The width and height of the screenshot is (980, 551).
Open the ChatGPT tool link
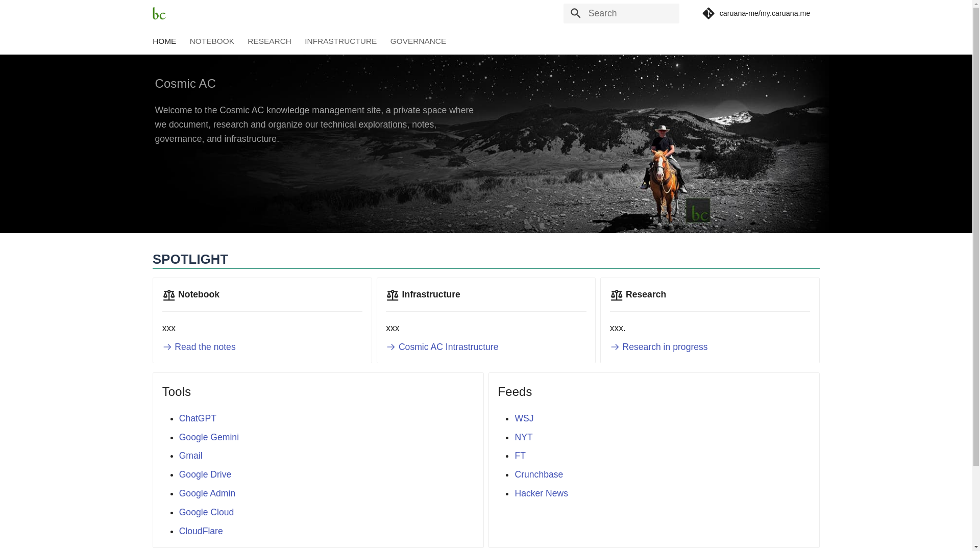tap(197, 418)
